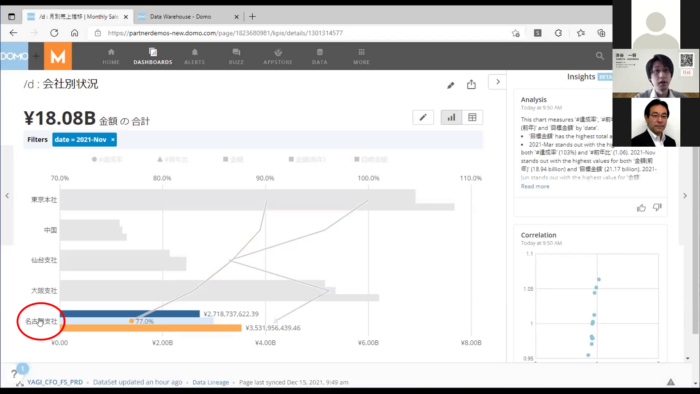Screen dimensions: 700x394
Task: Click the DOMO logo
Action: click(14, 56)
